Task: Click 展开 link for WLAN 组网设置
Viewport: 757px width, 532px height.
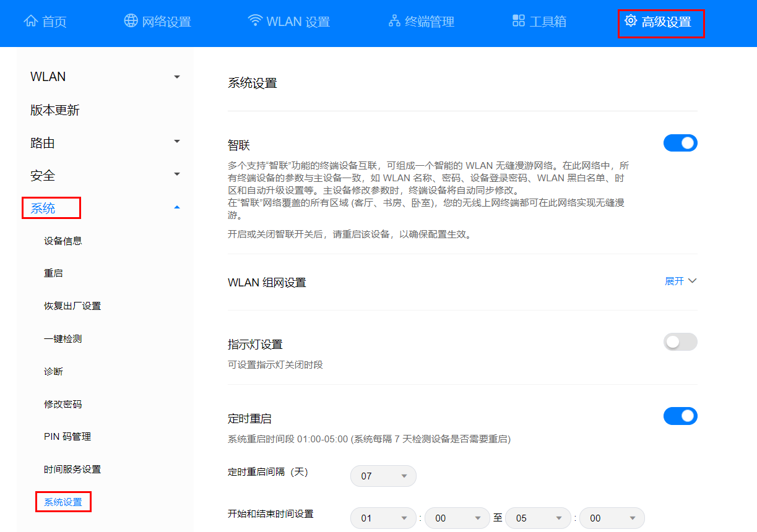Action: [680, 281]
